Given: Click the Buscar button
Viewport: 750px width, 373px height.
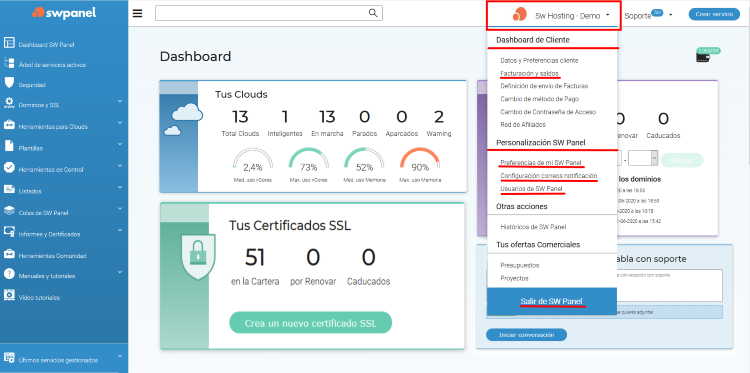Looking at the screenshot, I should [x=682, y=160].
